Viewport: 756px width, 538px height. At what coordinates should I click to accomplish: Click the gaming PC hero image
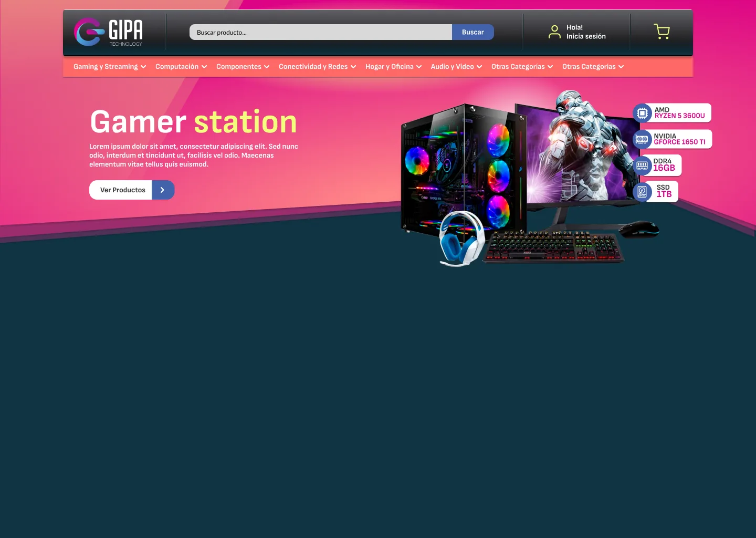[530, 179]
